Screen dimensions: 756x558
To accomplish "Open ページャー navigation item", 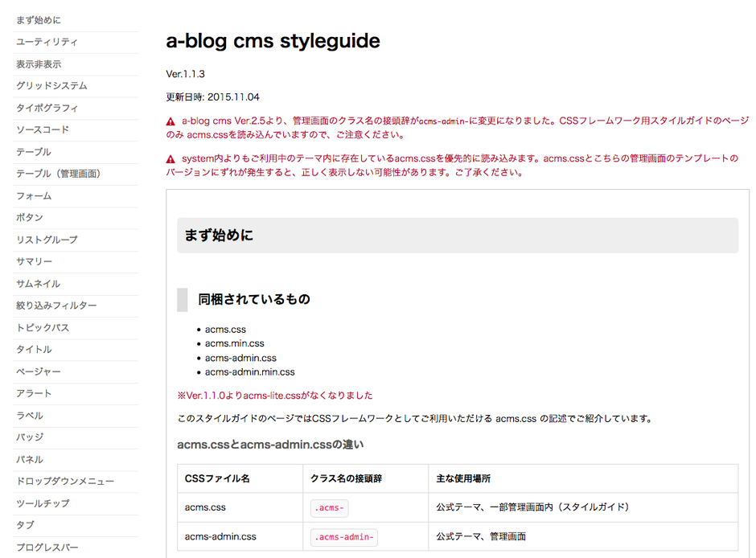I will tap(39, 371).
